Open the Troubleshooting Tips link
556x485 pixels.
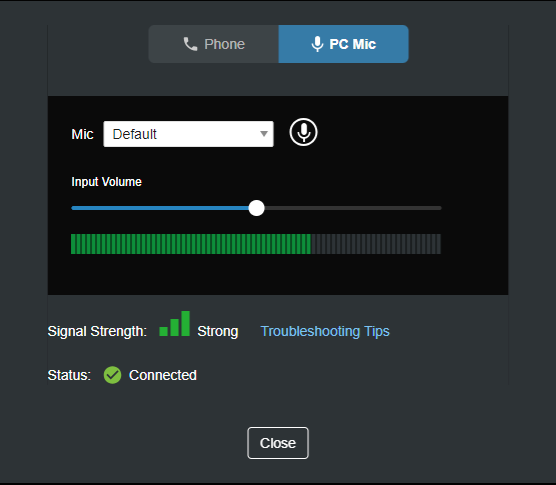pos(325,331)
